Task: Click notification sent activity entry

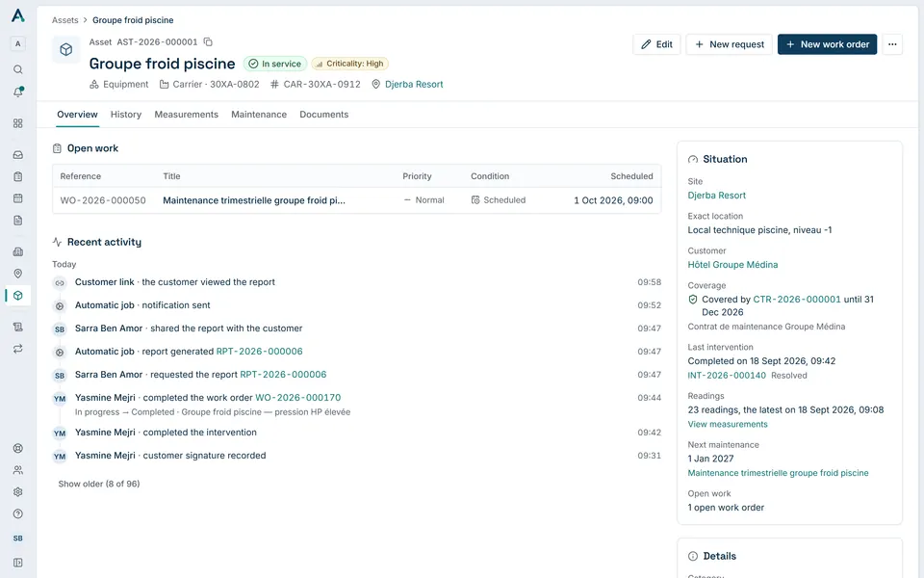Action: [x=356, y=305]
